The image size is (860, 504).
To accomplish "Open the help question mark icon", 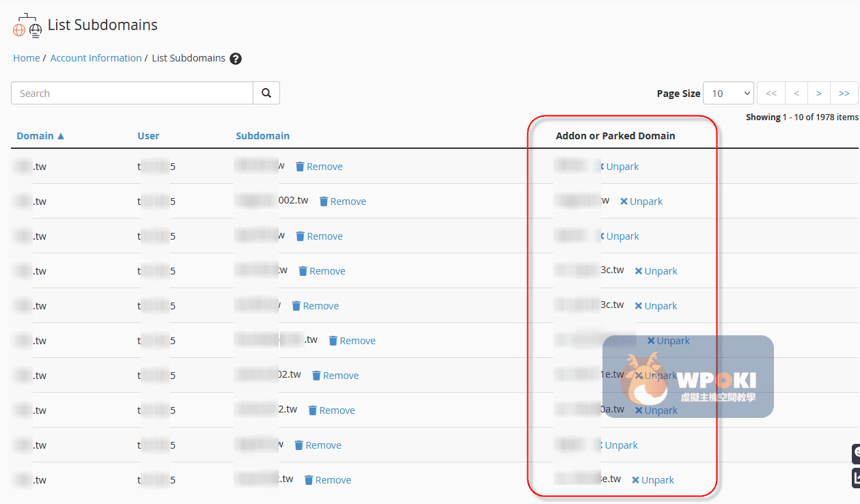I will (236, 59).
